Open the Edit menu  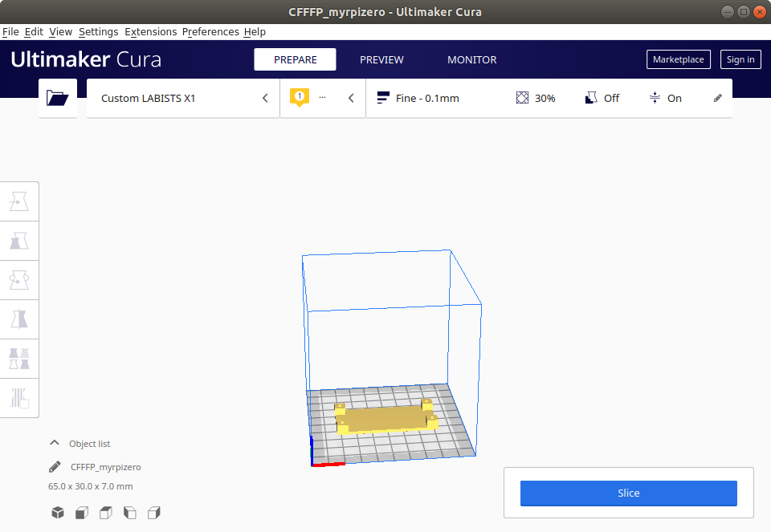34,32
